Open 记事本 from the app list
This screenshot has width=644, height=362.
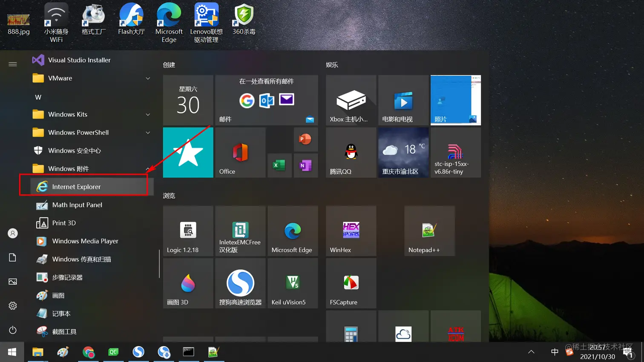tap(92, 314)
